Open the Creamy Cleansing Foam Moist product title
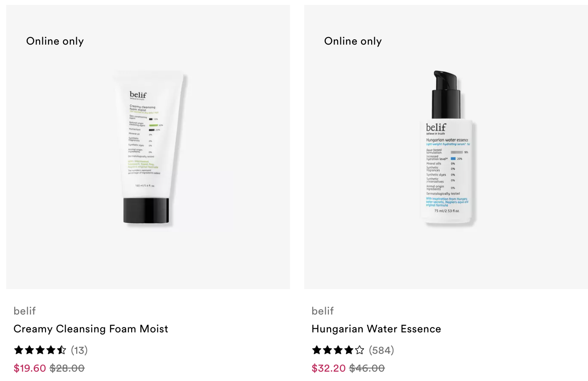This screenshot has height=381, width=588. point(91,329)
